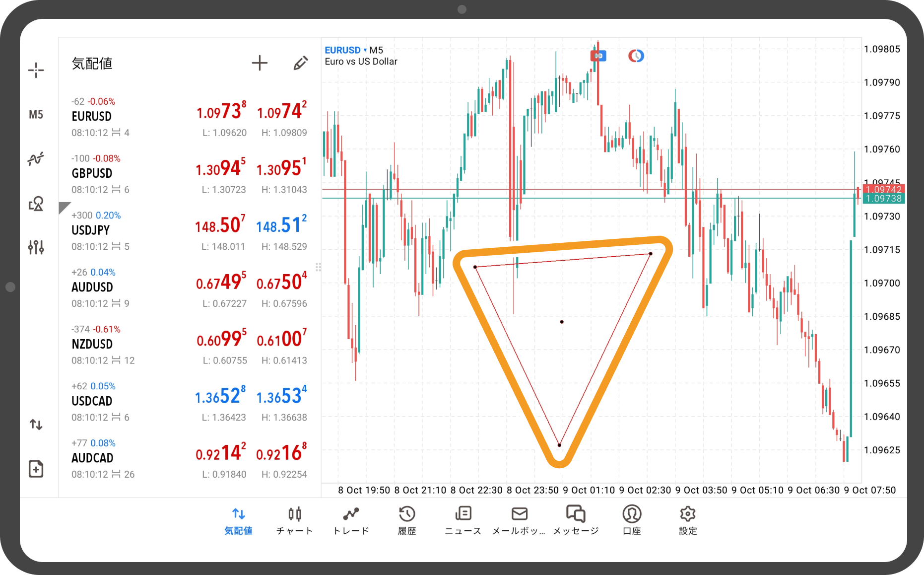Tap the USDJPY ask price 148.512

click(x=281, y=224)
